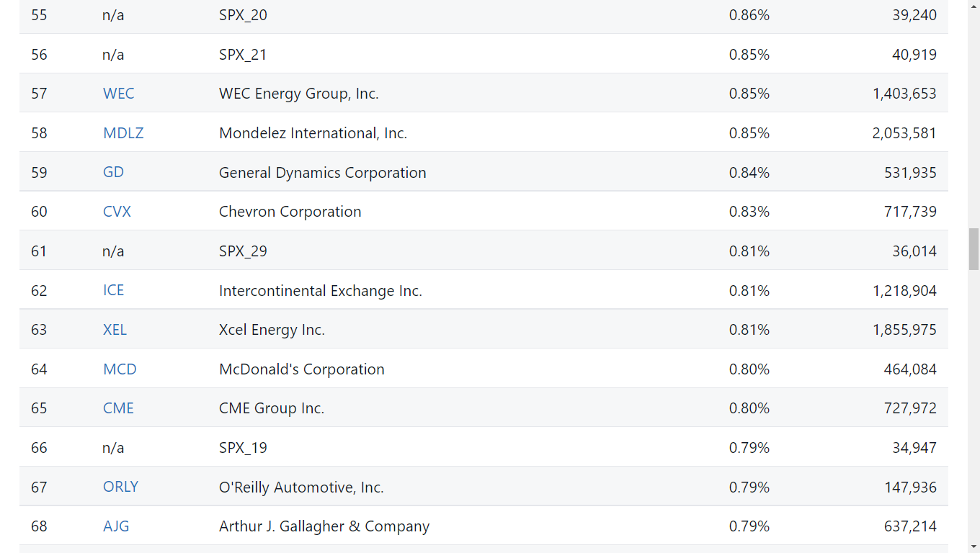This screenshot has height=553, width=980.
Task: Select the 0.86% weight of SPX_20
Action: pyautogui.click(x=749, y=15)
